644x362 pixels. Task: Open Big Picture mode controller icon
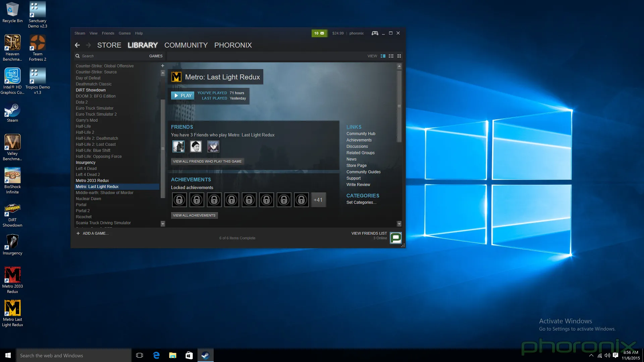click(375, 33)
